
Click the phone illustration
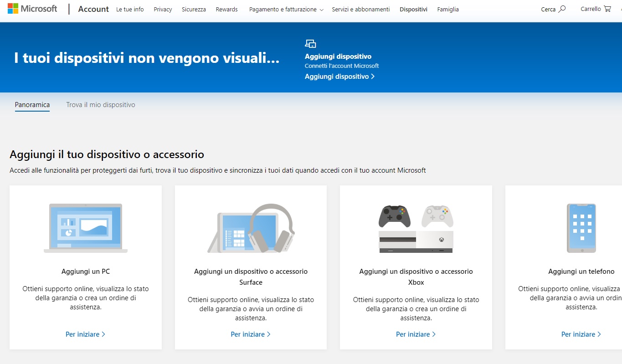581,228
